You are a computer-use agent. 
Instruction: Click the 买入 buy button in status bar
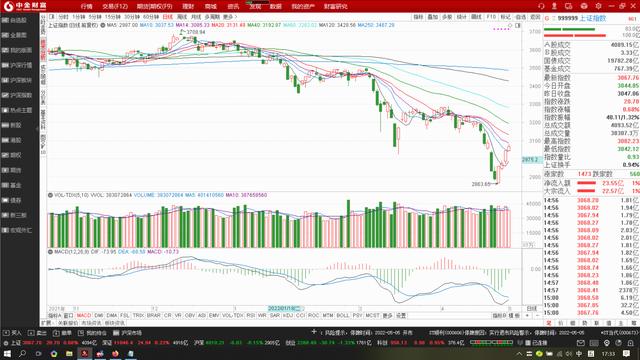[x=13, y=333]
